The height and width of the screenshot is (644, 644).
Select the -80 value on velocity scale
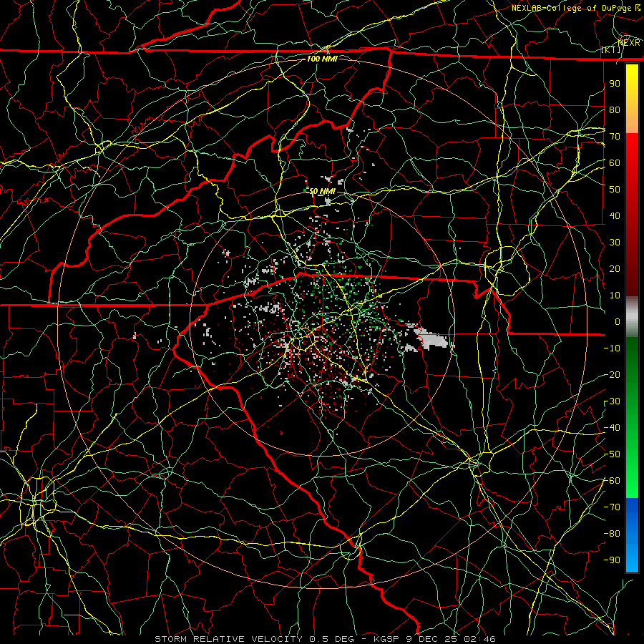coord(612,534)
